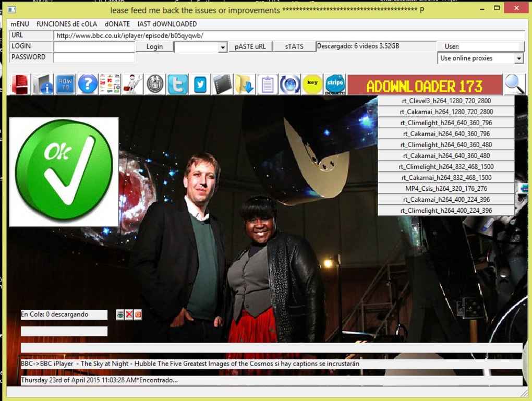Open the How To guide icon

coord(65,84)
